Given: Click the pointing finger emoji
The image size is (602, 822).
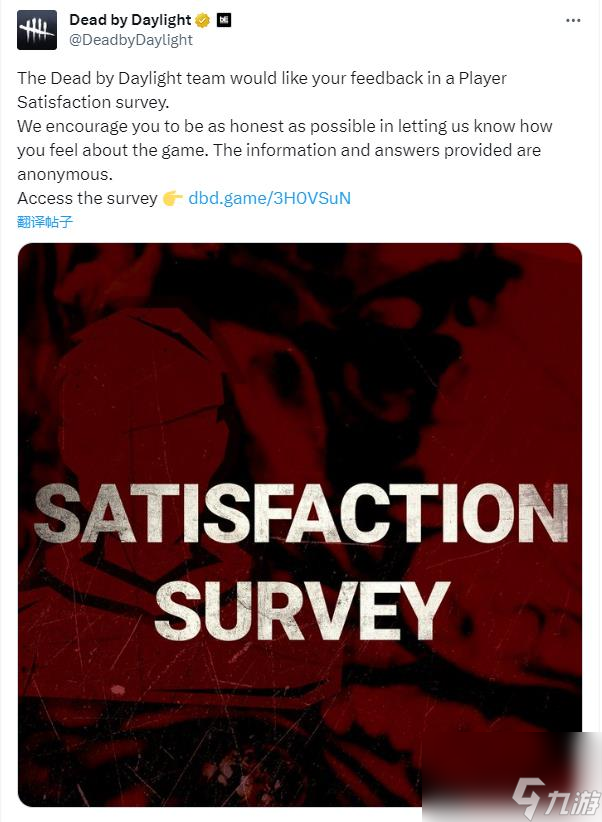Looking at the screenshot, I should tap(173, 198).
